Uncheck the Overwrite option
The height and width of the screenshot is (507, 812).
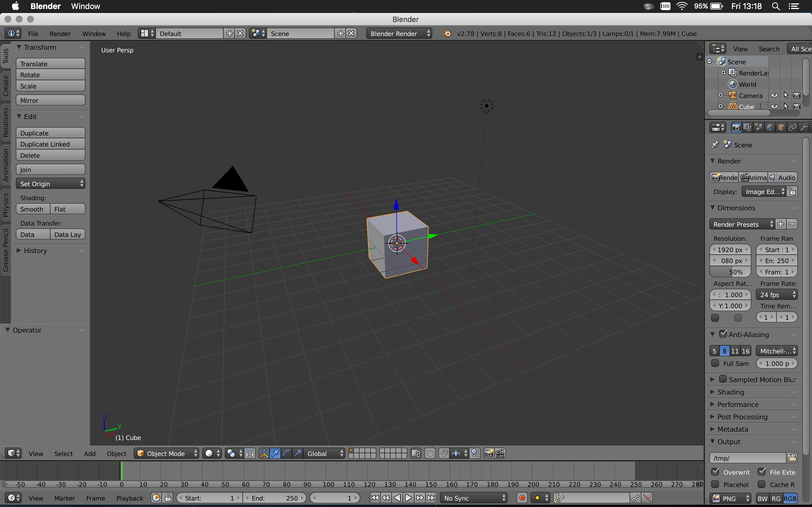(x=715, y=472)
